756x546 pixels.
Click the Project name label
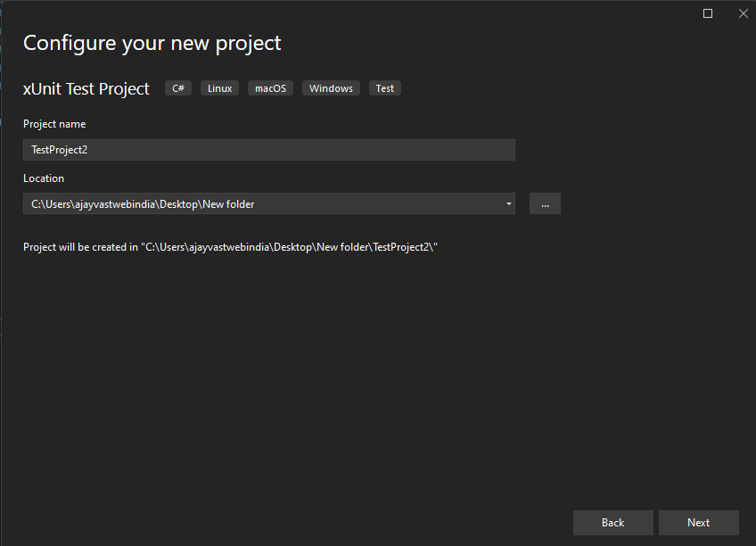(x=54, y=124)
